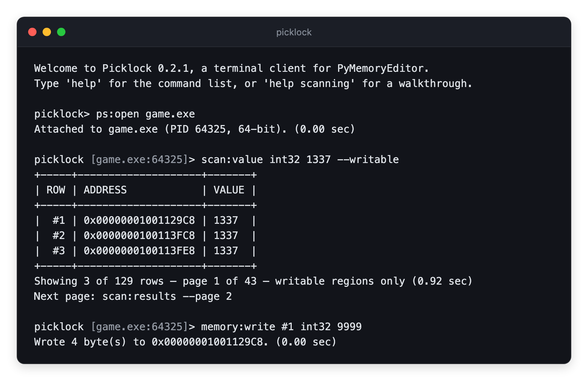This screenshot has width=588, height=380.
Task: Click the '[game.exe:64325]' prompt before memory:write
Action: coord(140,327)
